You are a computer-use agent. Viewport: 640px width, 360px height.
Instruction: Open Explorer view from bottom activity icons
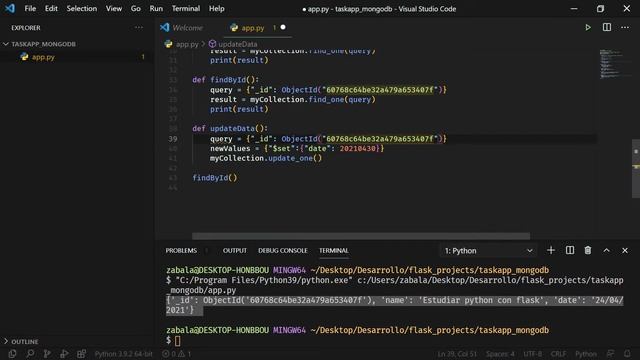(12, 353)
